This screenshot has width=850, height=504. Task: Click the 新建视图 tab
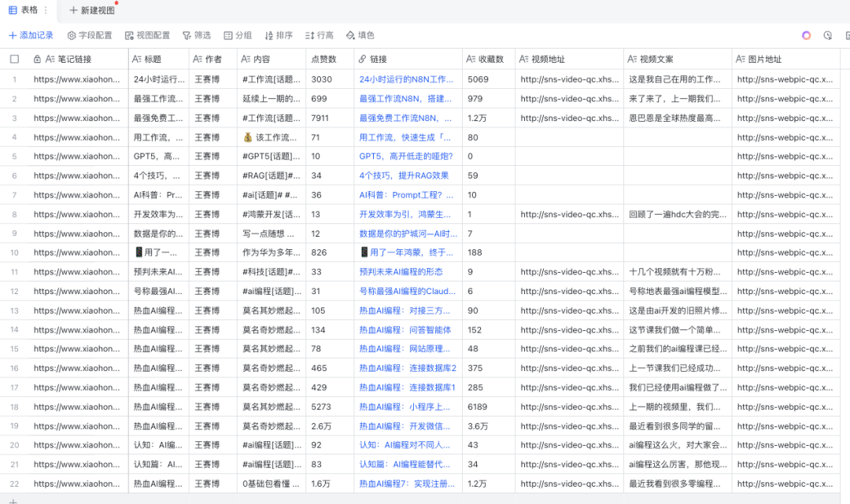click(91, 10)
